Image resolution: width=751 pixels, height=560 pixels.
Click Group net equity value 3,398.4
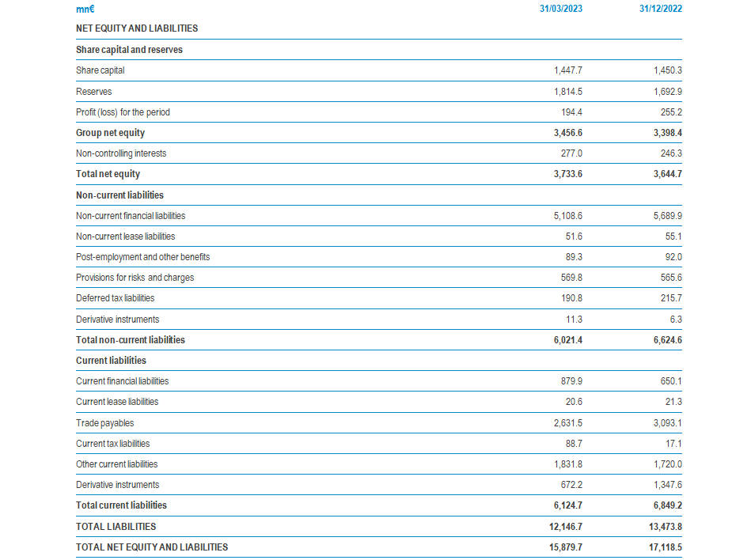(x=668, y=133)
